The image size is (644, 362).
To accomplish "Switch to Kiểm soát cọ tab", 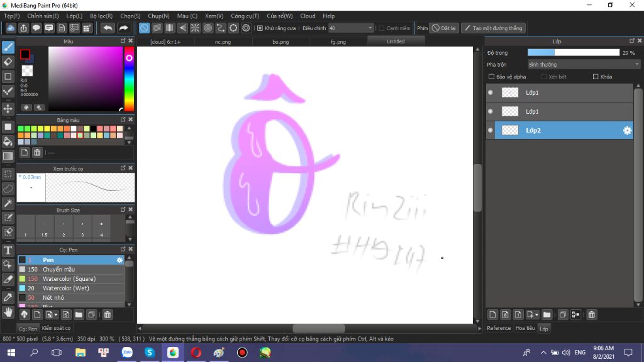I will pyautogui.click(x=56, y=328).
